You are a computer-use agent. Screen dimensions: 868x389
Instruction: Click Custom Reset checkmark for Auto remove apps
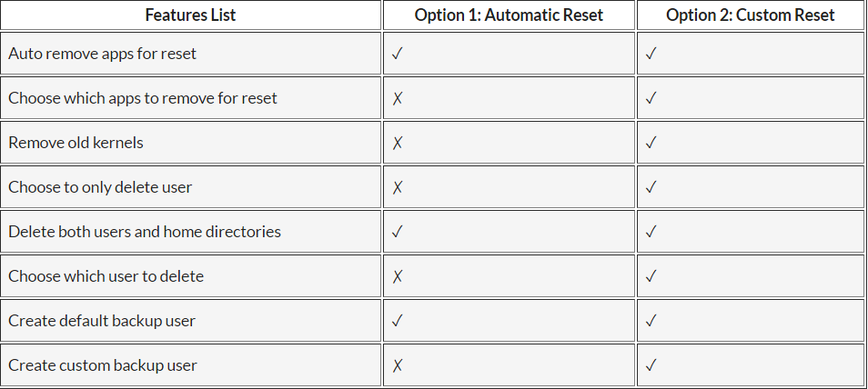tap(651, 54)
